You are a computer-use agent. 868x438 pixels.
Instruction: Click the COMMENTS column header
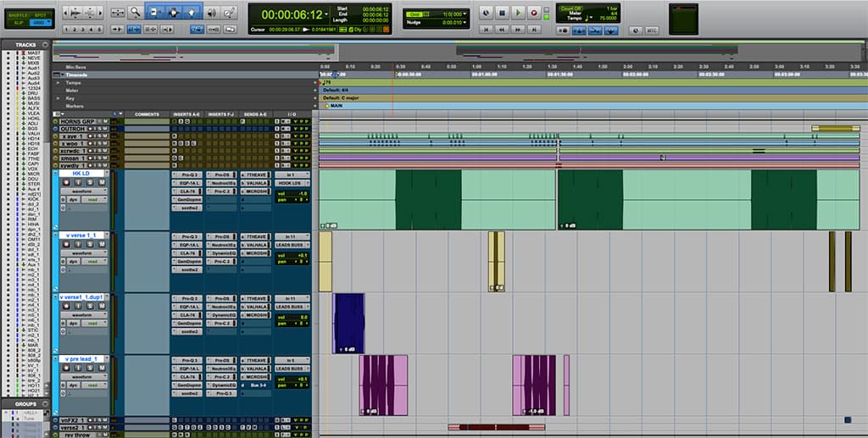click(x=147, y=114)
